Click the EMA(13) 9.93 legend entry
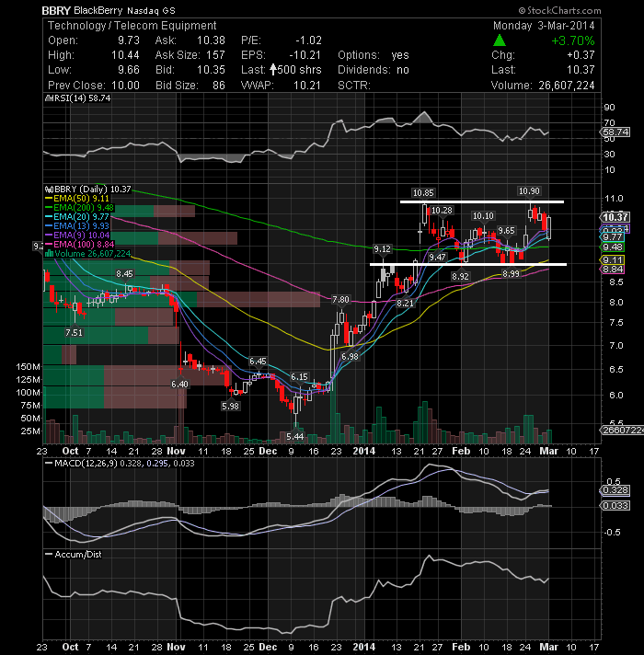644x655 pixels. [81, 226]
